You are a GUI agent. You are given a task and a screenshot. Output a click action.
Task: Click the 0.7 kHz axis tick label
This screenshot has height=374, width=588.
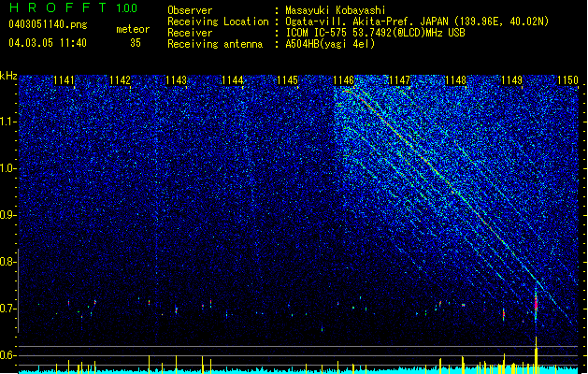coord(8,309)
